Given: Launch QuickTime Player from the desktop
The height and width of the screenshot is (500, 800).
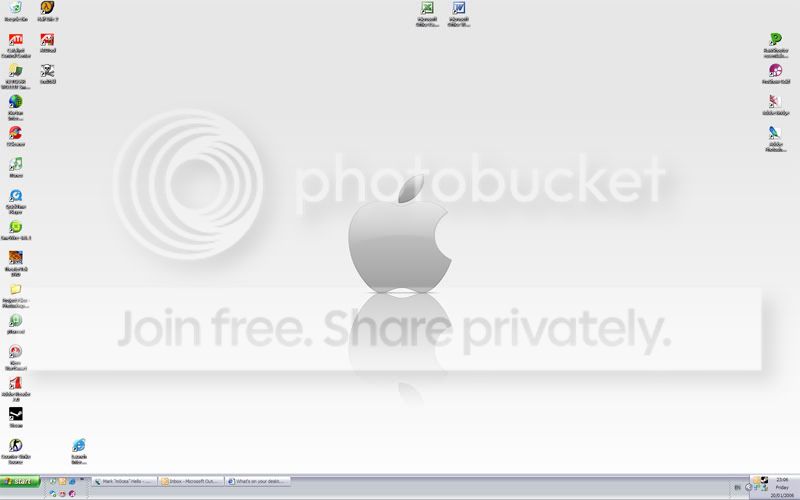Looking at the screenshot, I should (x=16, y=196).
